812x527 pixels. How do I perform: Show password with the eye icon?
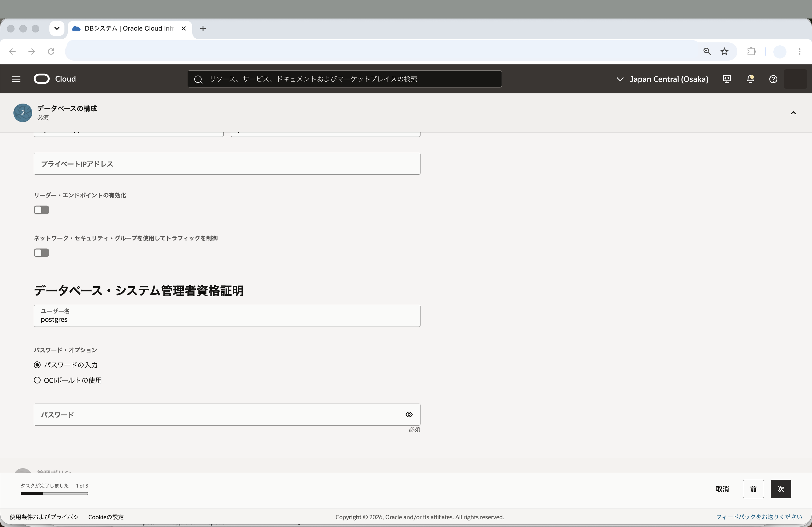point(409,415)
